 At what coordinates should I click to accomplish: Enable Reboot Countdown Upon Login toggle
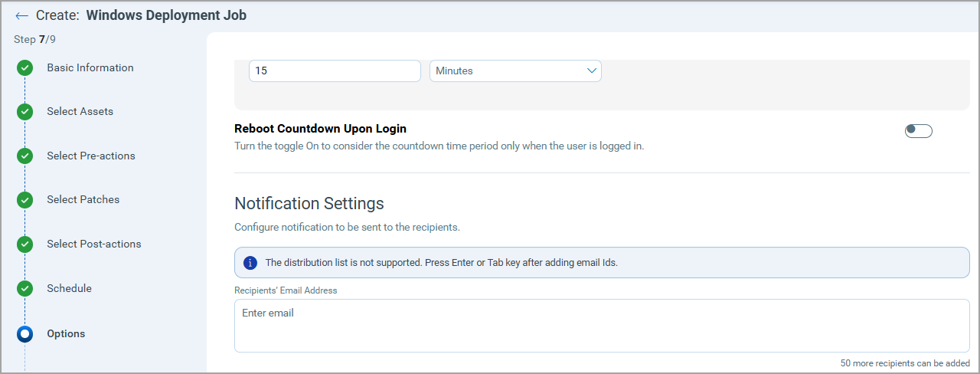918,131
